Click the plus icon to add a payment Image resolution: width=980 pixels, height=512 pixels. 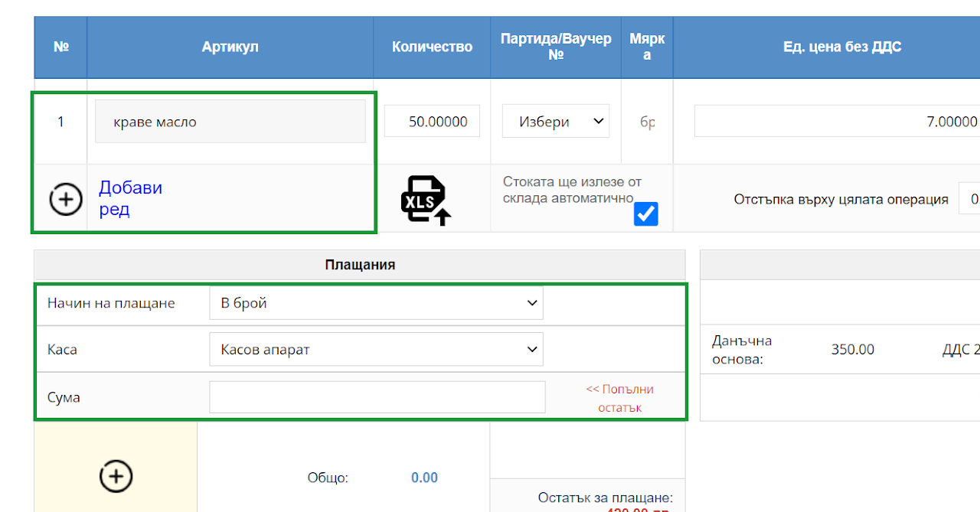click(116, 476)
